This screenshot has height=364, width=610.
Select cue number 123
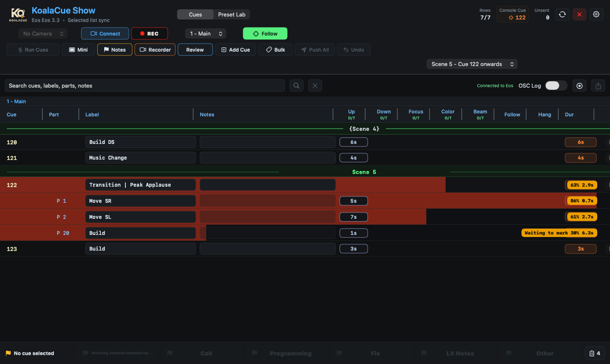tap(12, 249)
